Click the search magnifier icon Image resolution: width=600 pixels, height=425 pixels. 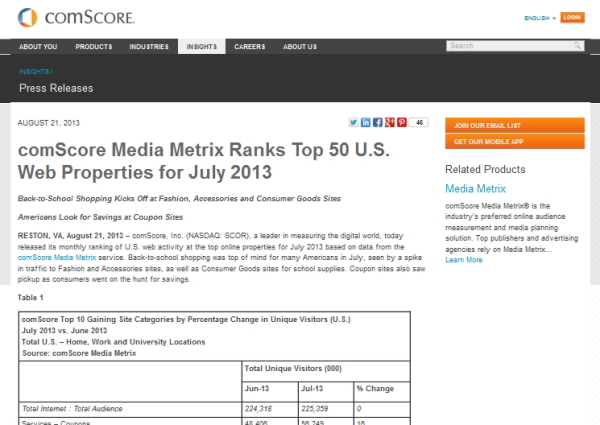tap(578, 46)
